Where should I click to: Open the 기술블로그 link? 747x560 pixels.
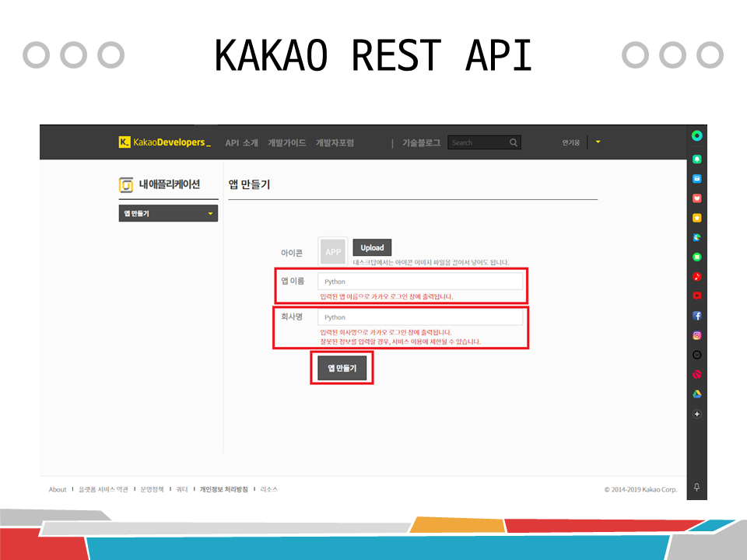click(x=421, y=143)
